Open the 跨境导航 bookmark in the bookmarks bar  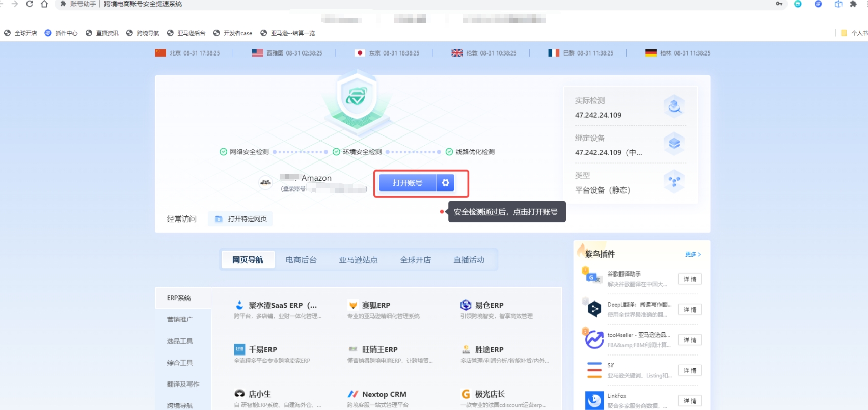point(143,33)
